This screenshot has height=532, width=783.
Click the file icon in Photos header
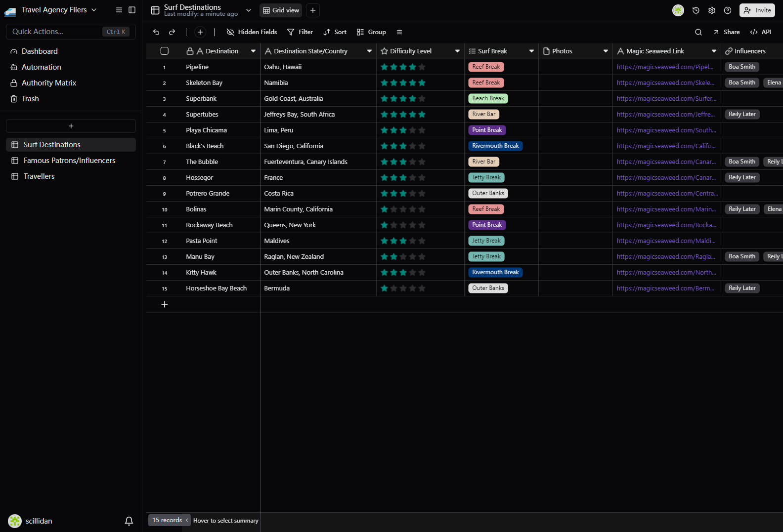click(x=546, y=51)
